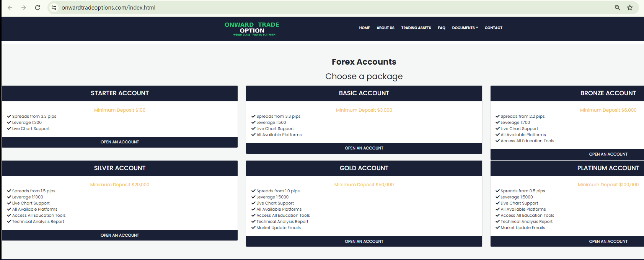Click 'Spreads from 1.0 pips' in Gold Account
The image size is (644, 260).
[x=278, y=191]
